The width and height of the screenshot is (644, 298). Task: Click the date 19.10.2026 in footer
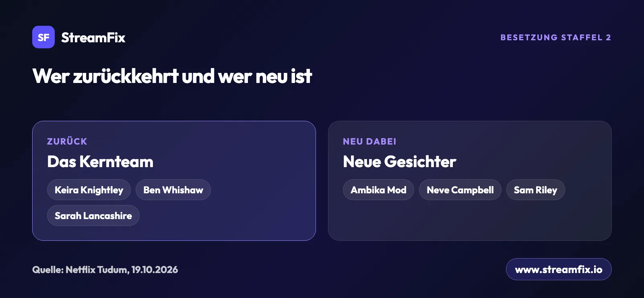coord(155,269)
